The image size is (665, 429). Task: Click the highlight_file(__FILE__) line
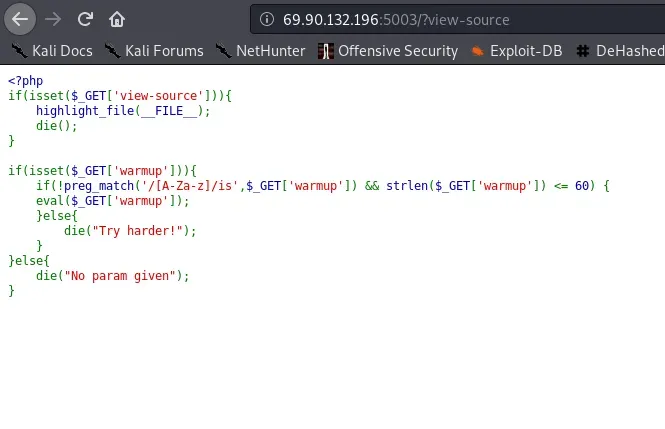(123, 111)
